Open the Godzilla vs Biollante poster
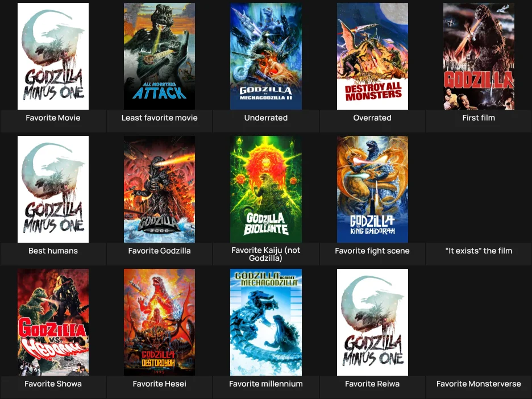 (x=266, y=189)
